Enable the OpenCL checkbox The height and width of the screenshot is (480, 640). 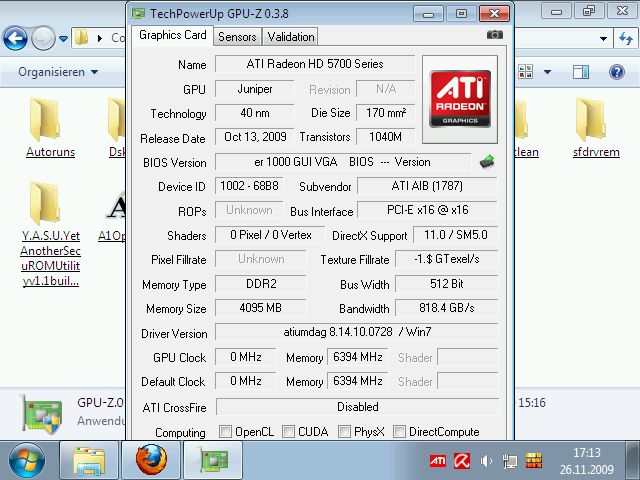tap(225, 432)
